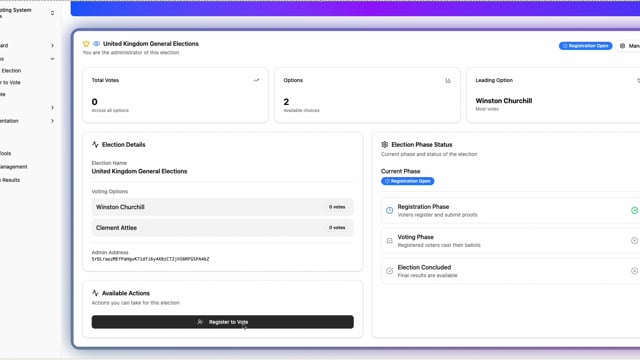Click the Leading Option Winston Churchill card
The image size is (640, 360).
pyautogui.click(x=553, y=95)
